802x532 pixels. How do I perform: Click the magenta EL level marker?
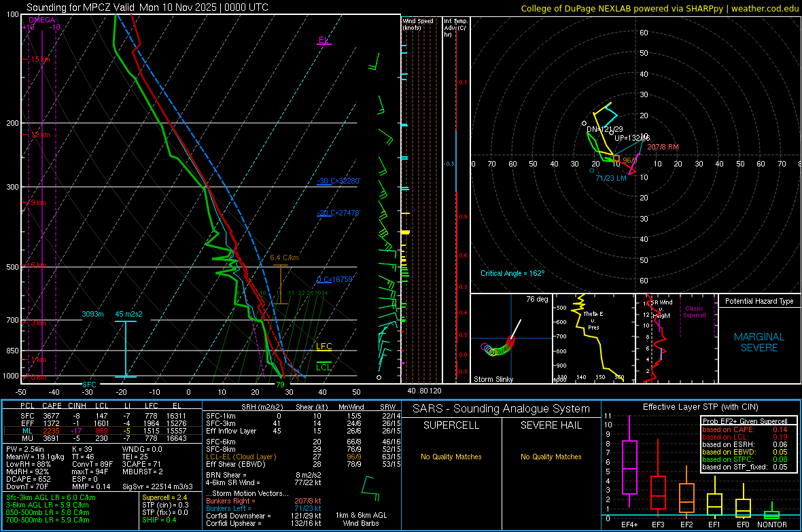[x=324, y=41]
